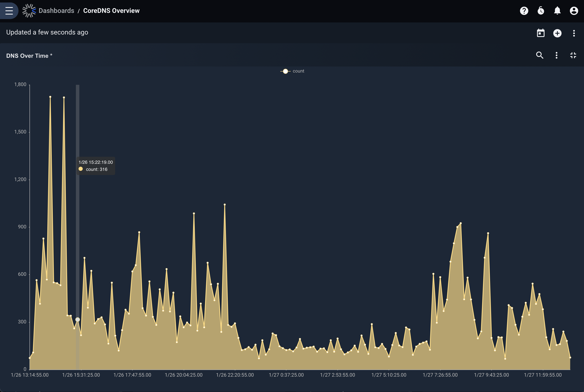Open the hamburger navigation menu

point(9,11)
